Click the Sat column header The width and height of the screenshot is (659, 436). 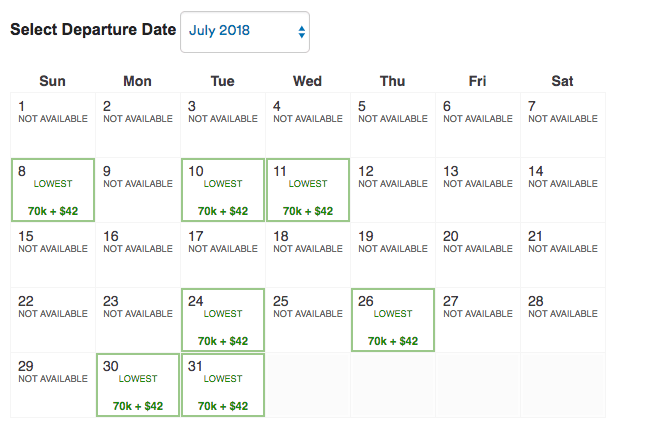coord(562,81)
